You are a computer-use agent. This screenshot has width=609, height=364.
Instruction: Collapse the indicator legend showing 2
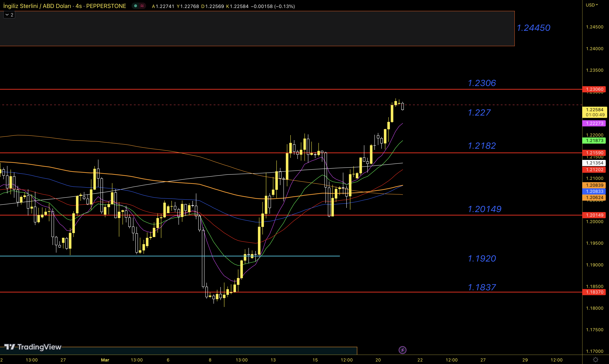[x=9, y=15]
